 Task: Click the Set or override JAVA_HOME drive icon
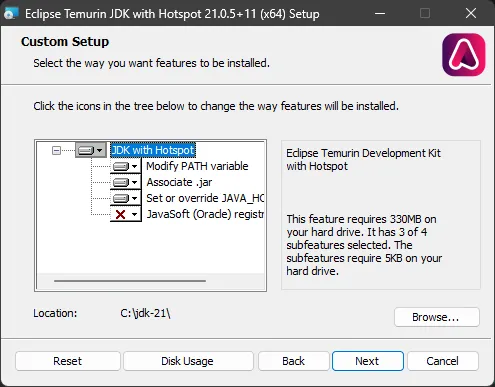121,198
